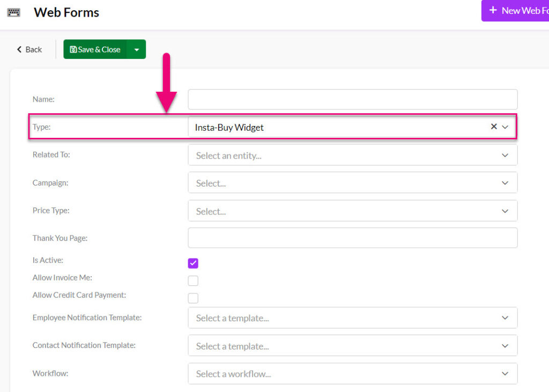Expand the Type dropdown chevron
This screenshot has height=392, width=549.
pos(505,127)
